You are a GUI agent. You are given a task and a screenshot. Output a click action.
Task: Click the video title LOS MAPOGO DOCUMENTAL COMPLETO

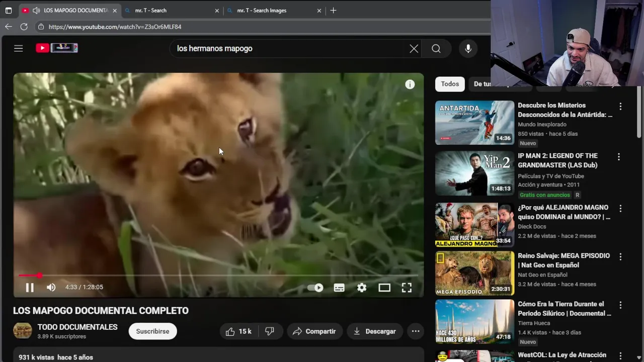click(x=101, y=311)
